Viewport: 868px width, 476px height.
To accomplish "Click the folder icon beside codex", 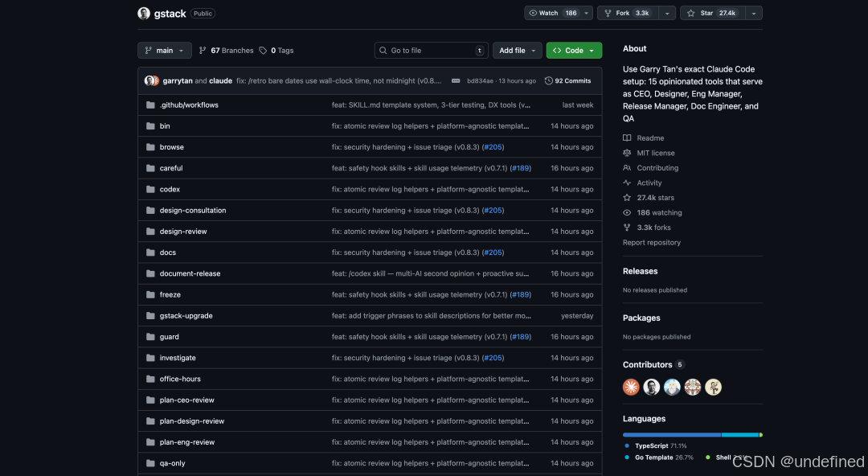I will pos(150,189).
